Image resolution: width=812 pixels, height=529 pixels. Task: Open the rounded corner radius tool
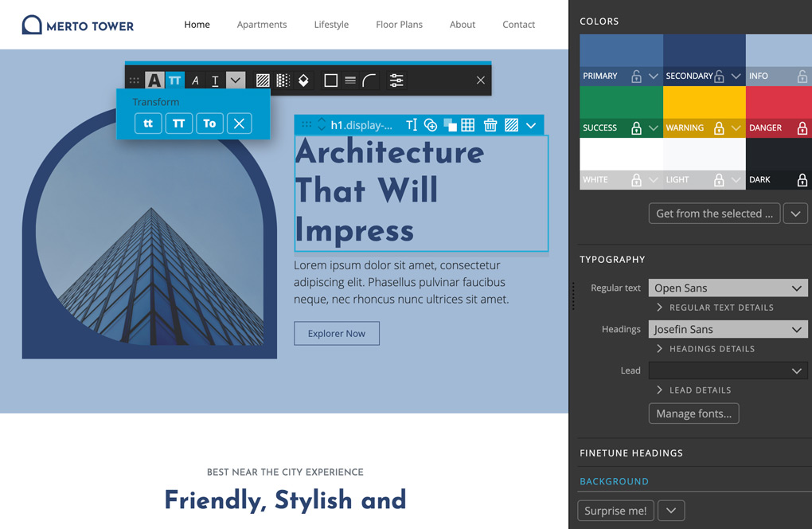tap(369, 80)
